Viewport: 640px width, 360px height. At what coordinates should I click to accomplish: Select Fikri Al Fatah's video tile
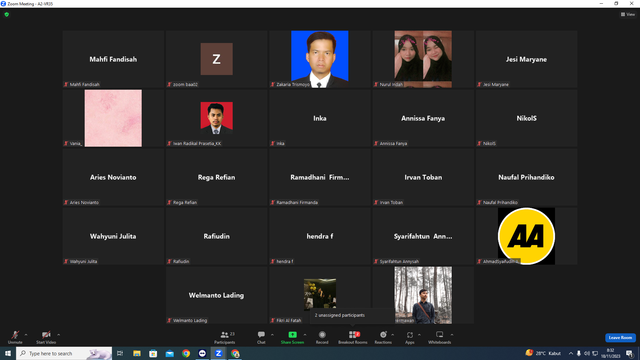coord(320,295)
